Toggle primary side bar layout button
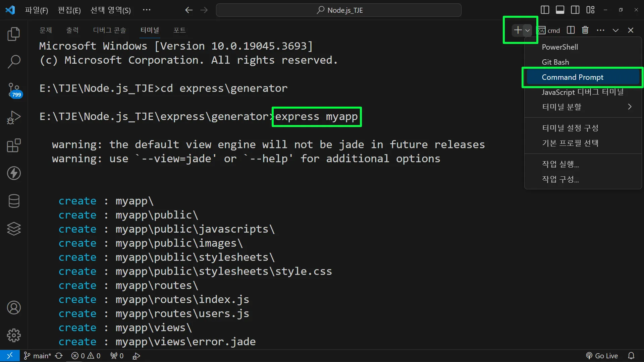Viewport: 644px width, 362px height. click(545, 10)
